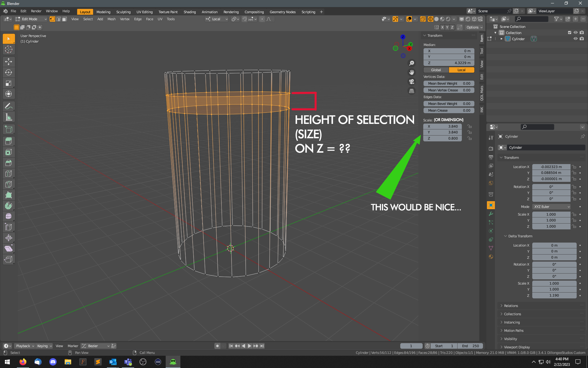The width and height of the screenshot is (588, 368).
Task: Expand the Relations panel
Action: click(x=511, y=306)
